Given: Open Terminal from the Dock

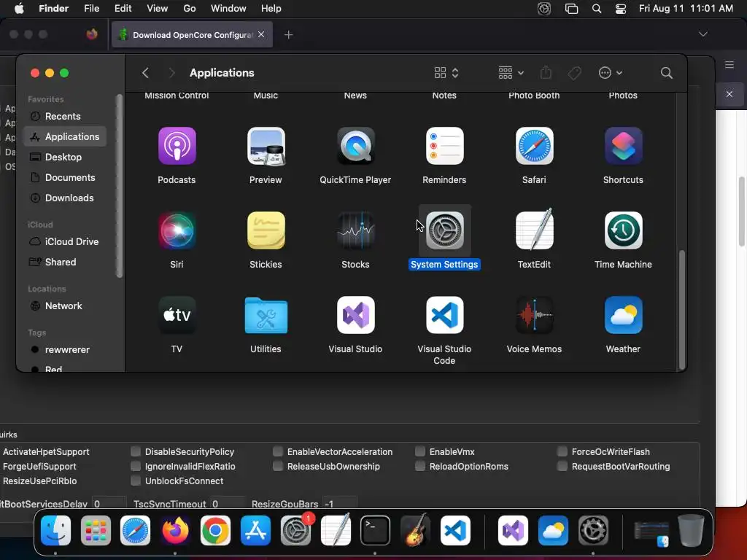Looking at the screenshot, I should (375, 531).
